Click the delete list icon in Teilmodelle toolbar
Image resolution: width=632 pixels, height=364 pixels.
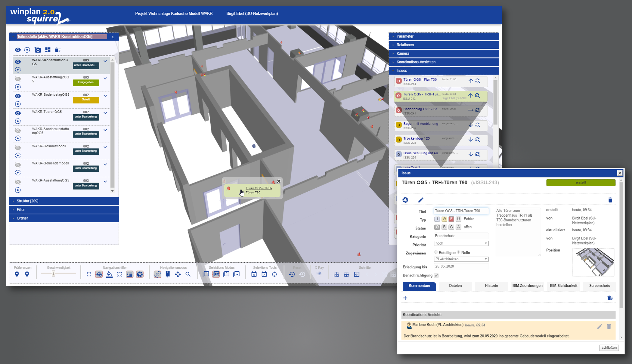(58, 50)
